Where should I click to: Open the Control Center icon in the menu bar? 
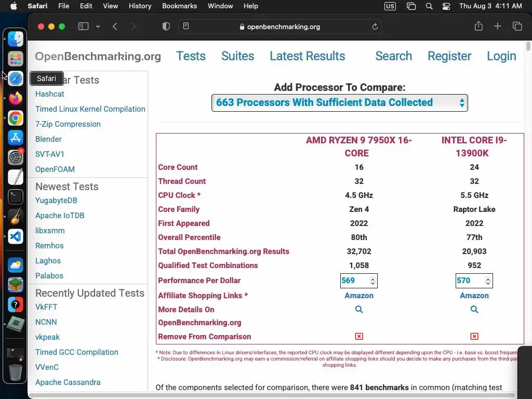point(446,6)
